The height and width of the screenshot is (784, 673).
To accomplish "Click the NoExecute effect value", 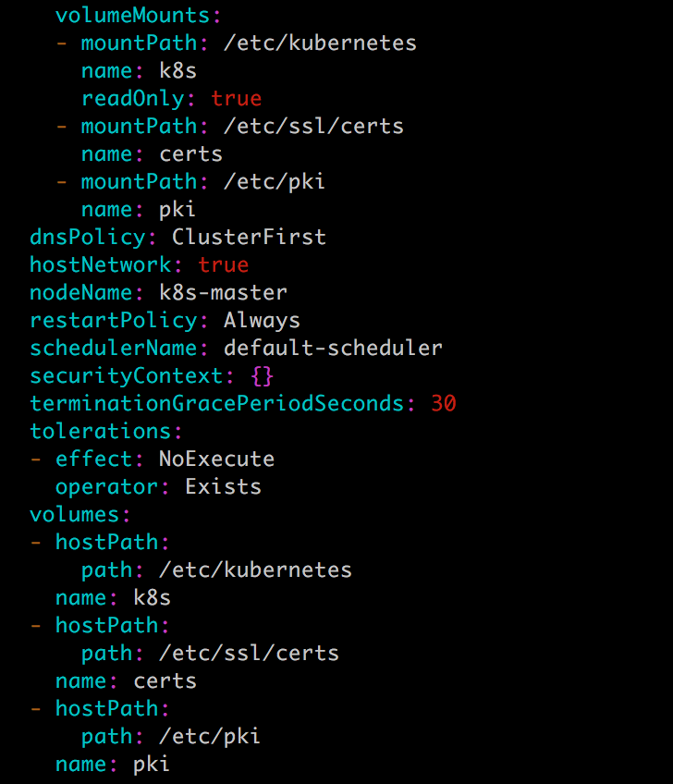I will [x=216, y=459].
